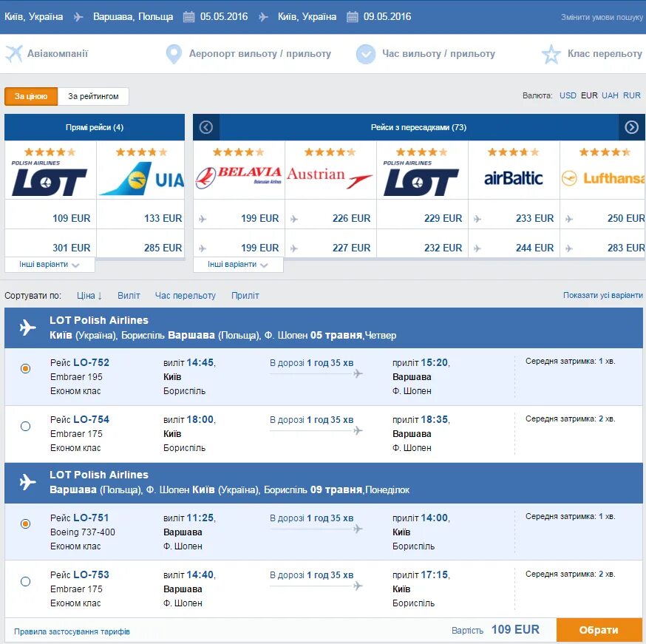Click the airplane icon beside Авіакомпанії filter
This screenshot has width=646, height=644.
14,53
